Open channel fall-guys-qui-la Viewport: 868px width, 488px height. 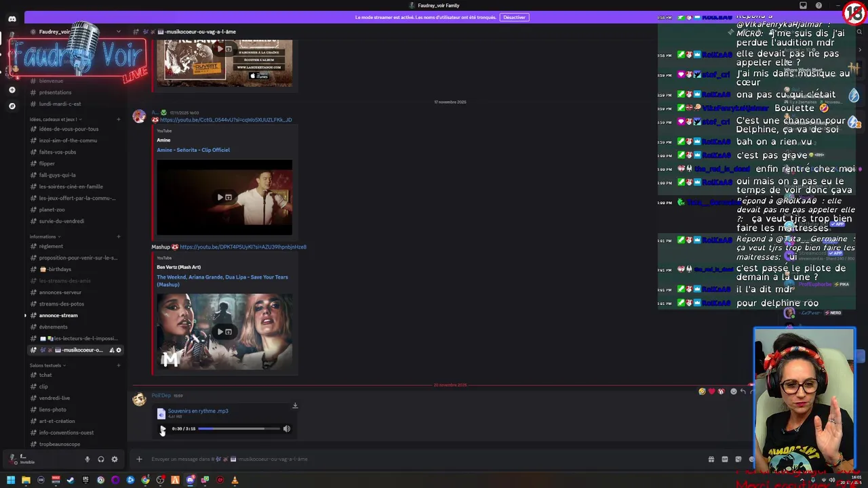[x=57, y=175]
